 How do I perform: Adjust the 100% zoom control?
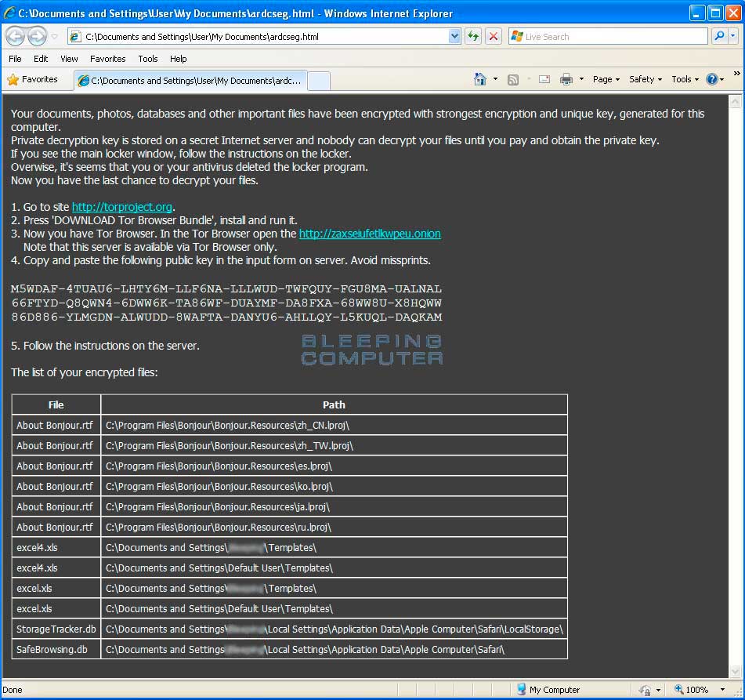point(696,688)
